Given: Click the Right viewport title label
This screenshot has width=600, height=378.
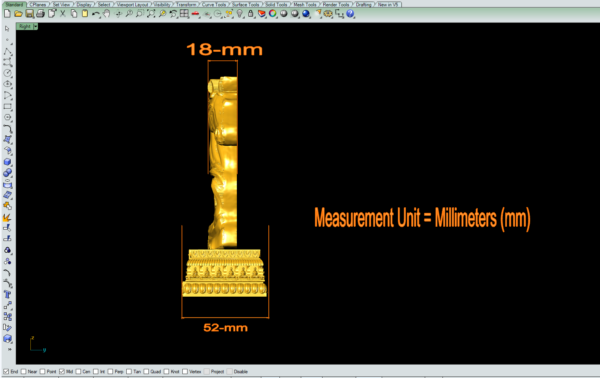Looking at the screenshot, I should click(25, 26).
